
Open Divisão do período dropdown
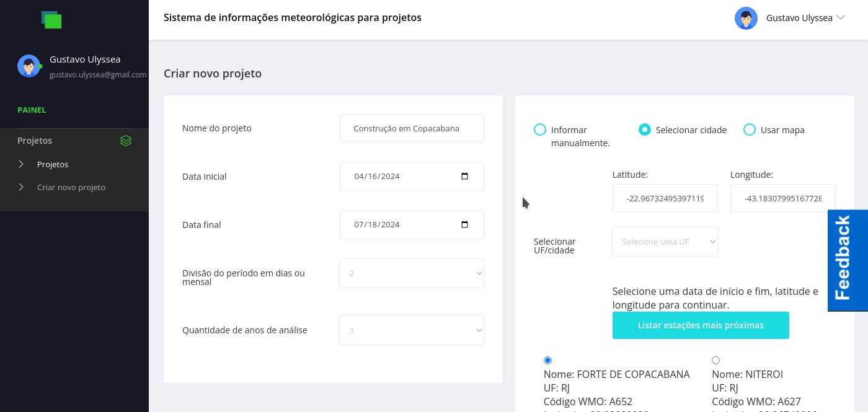click(412, 273)
